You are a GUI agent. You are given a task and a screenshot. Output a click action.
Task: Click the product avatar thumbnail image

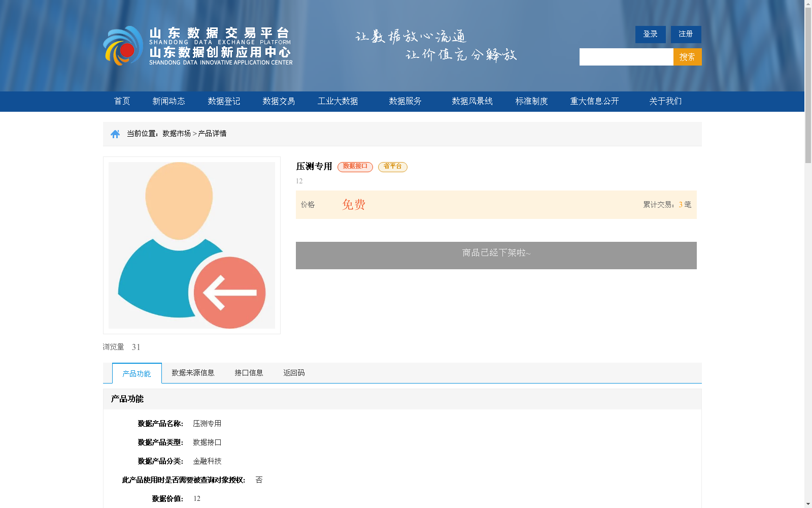(192, 245)
